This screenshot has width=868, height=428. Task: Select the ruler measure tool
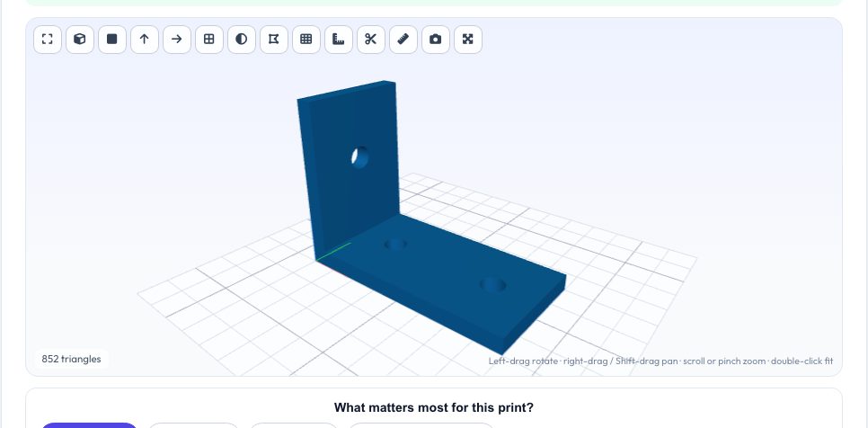tap(403, 40)
